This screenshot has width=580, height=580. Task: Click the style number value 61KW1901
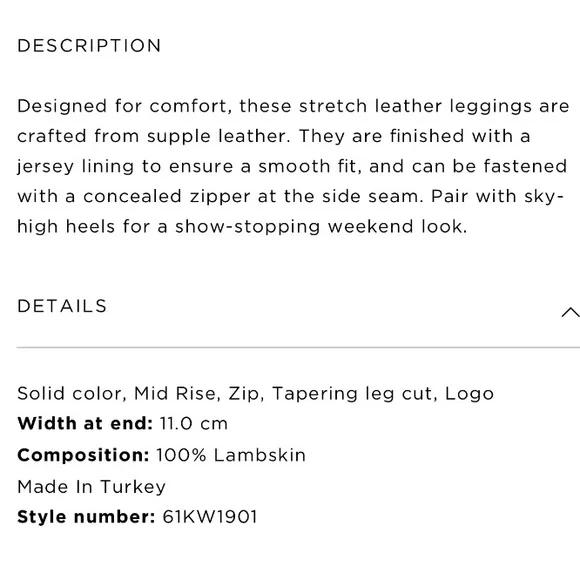(210, 517)
